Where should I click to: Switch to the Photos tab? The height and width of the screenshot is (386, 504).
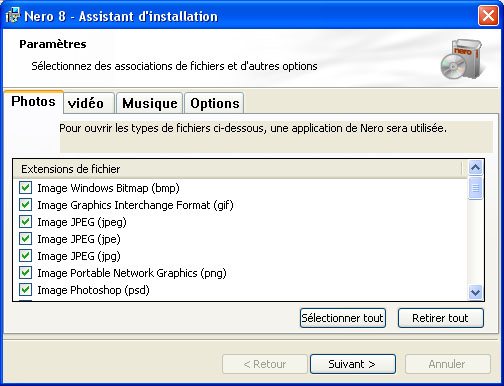click(33, 101)
